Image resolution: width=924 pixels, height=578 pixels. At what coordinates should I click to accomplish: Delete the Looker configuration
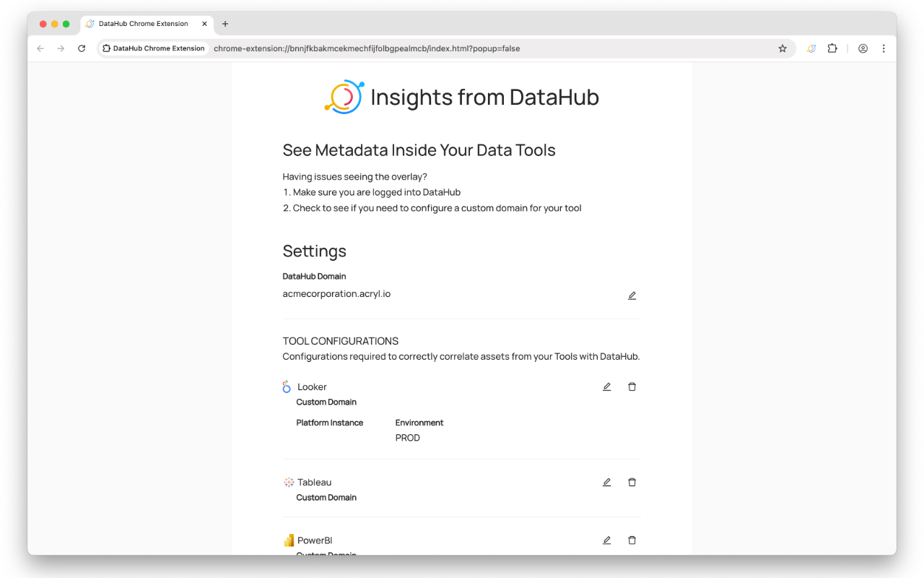click(x=632, y=387)
